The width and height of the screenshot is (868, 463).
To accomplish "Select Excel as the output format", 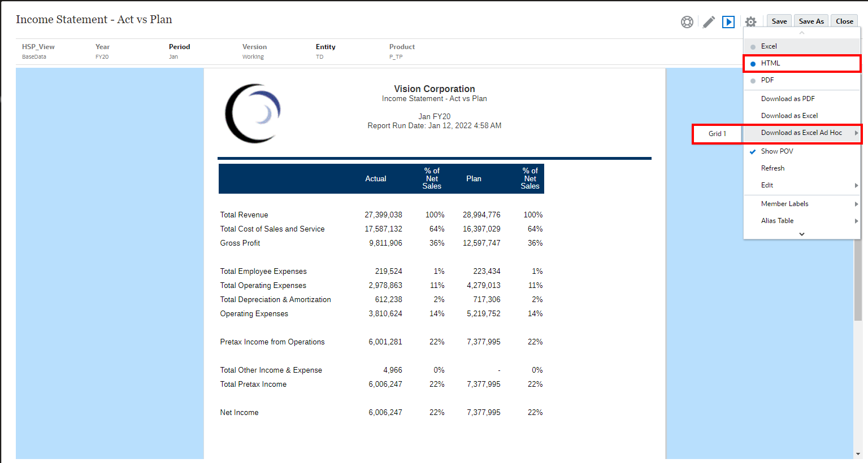I will pyautogui.click(x=769, y=46).
